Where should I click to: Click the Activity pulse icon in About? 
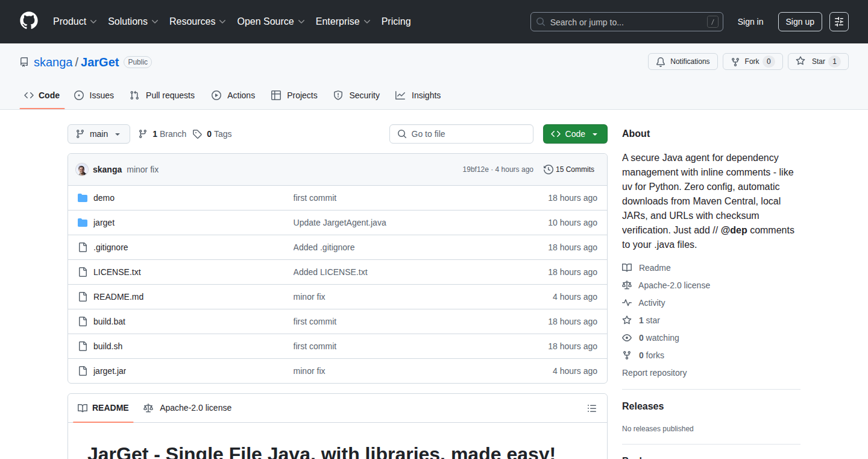click(x=627, y=303)
